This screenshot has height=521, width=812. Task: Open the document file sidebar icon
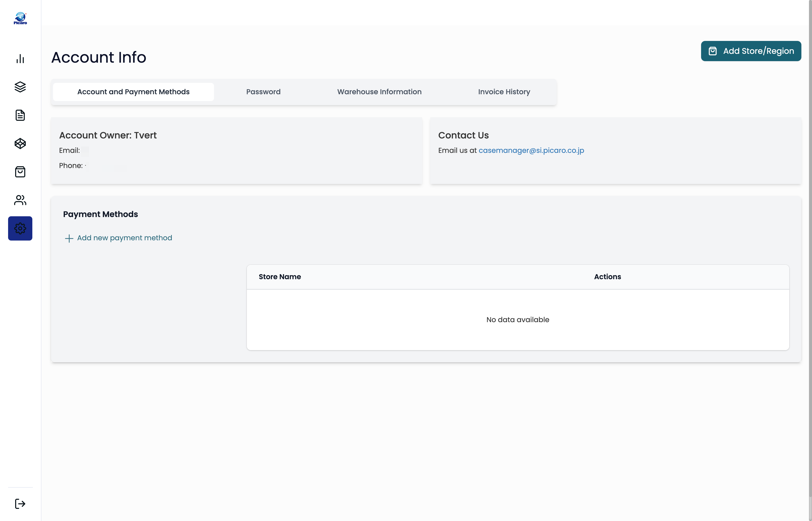click(20, 115)
